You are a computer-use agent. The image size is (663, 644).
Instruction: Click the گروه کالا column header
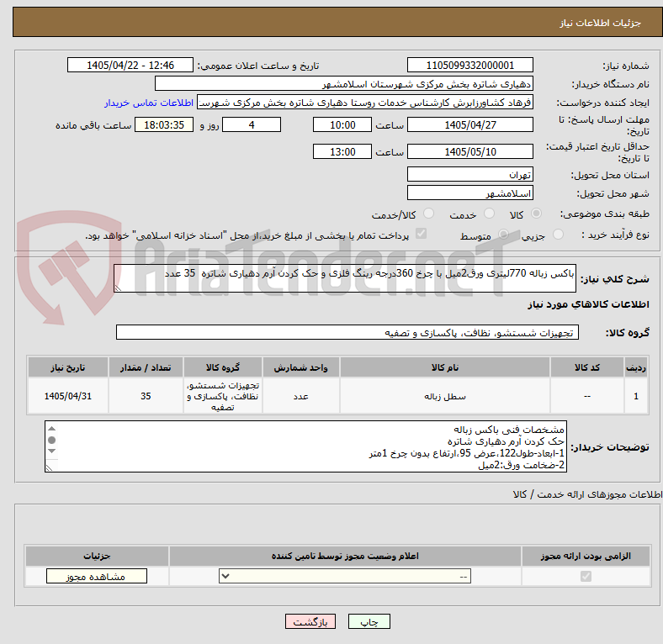pyautogui.click(x=223, y=367)
